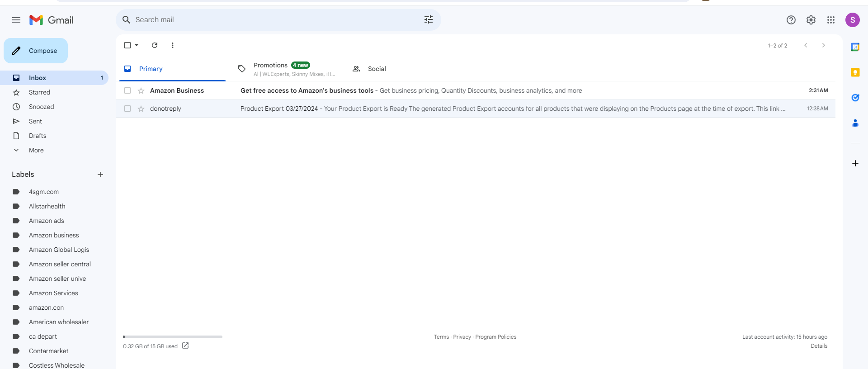The image size is (868, 369).
Task: Get add-ons plus icon
Action: coord(855,163)
